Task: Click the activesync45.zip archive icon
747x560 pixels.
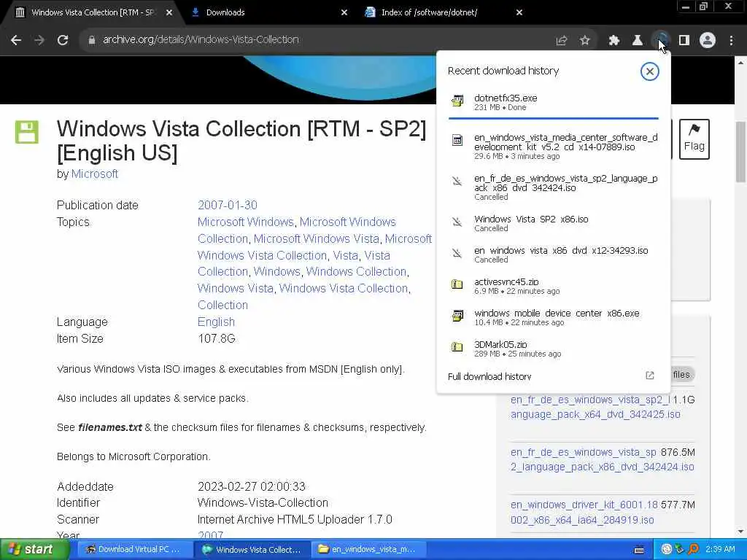Action: [x=457, y=284]
